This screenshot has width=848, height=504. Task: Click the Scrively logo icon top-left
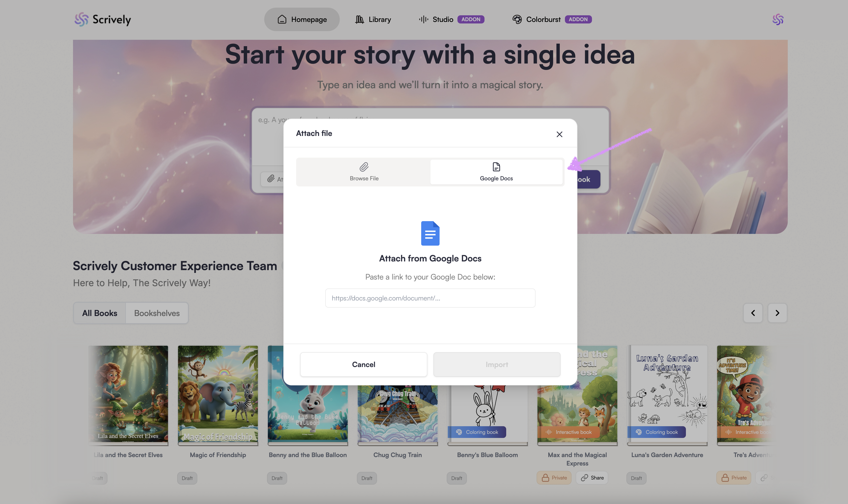tap(81, 19)
